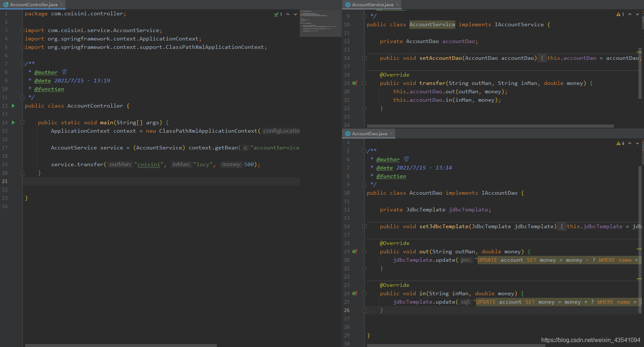The height and width of the screenshot is (347, 644).
Task: Run the AccountController class via gutter arrow
Action: (13, 106)
